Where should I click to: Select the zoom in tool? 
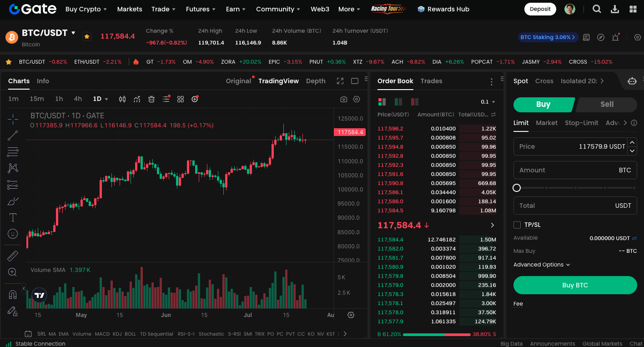coord(13,272)
